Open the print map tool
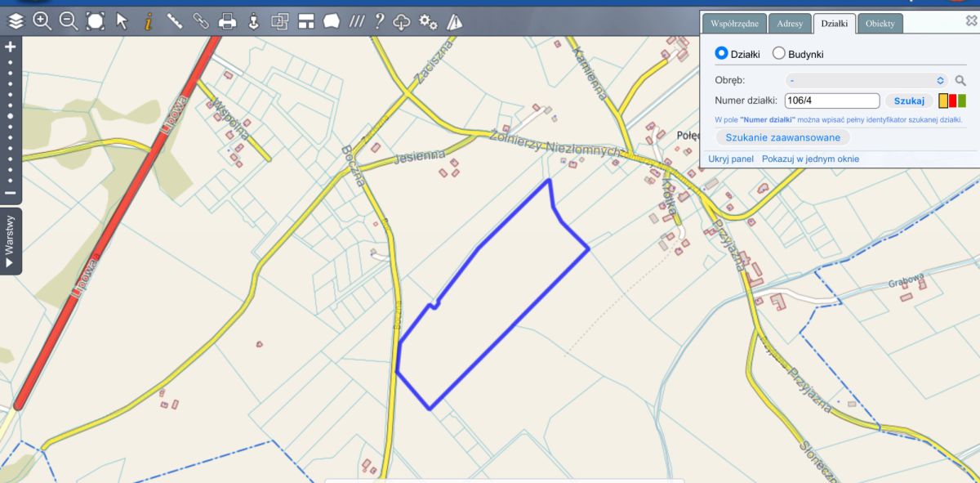Viewport: 980px width, 483px height. point(227,21)
